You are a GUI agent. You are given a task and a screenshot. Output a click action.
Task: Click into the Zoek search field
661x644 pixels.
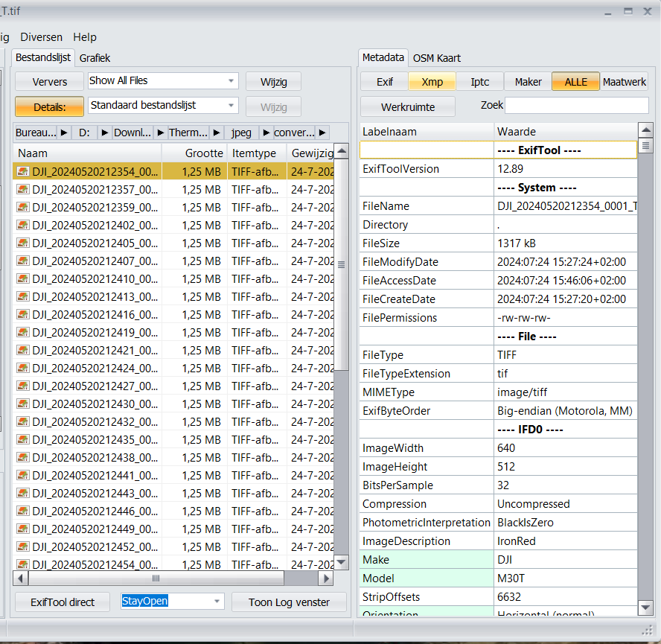click(x=577, y=106)
